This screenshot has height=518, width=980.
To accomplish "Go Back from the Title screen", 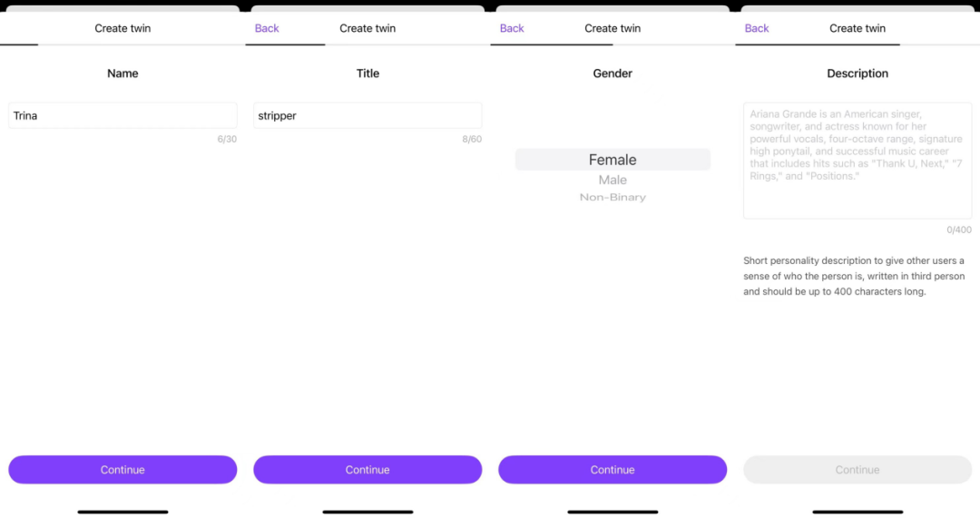I will (x=267, y=28).
